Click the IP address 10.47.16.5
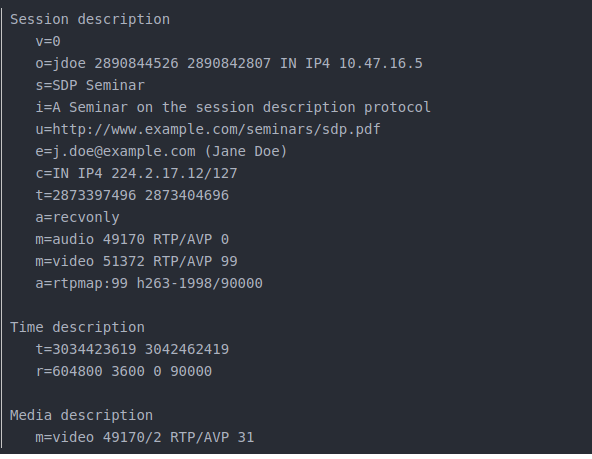Screen dimensions: 592x459 pos(381,63)
